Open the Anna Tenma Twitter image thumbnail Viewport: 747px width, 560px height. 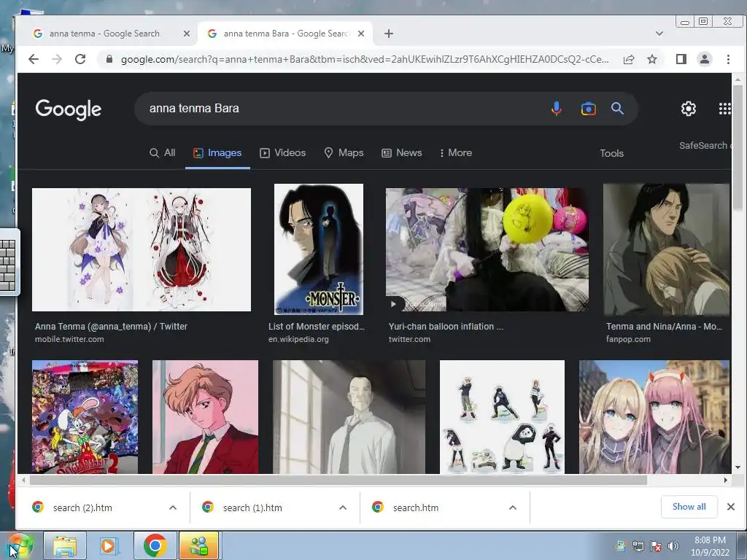pos(142,249)
